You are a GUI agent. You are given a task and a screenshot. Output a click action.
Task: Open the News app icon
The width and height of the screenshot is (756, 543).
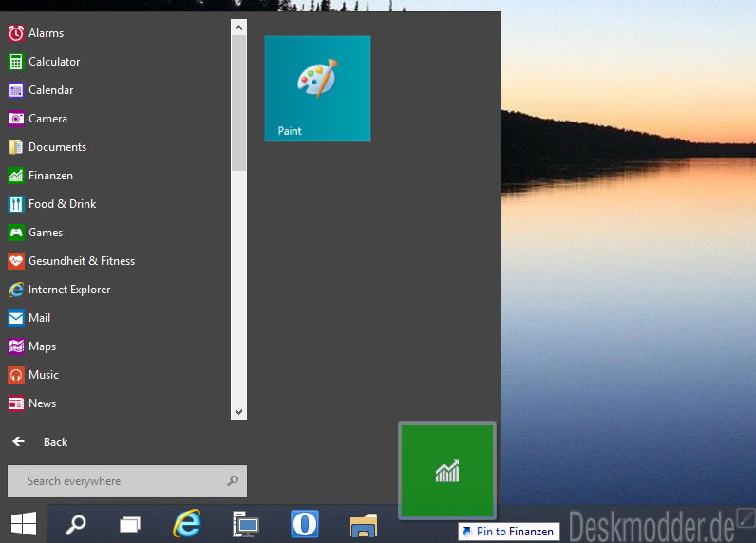(16, 403)
